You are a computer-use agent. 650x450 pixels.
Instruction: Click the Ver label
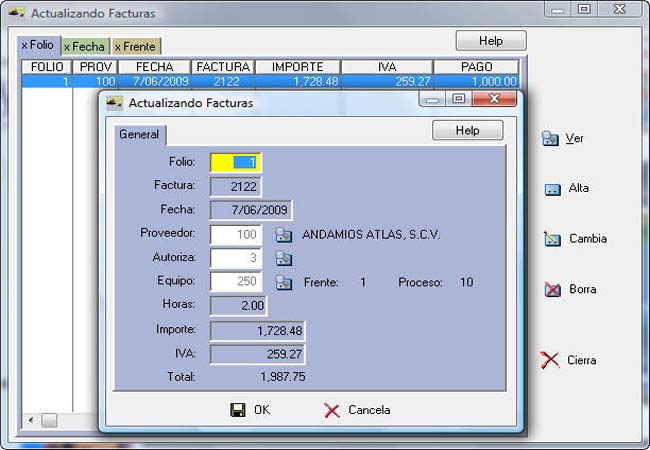(575, 138)
